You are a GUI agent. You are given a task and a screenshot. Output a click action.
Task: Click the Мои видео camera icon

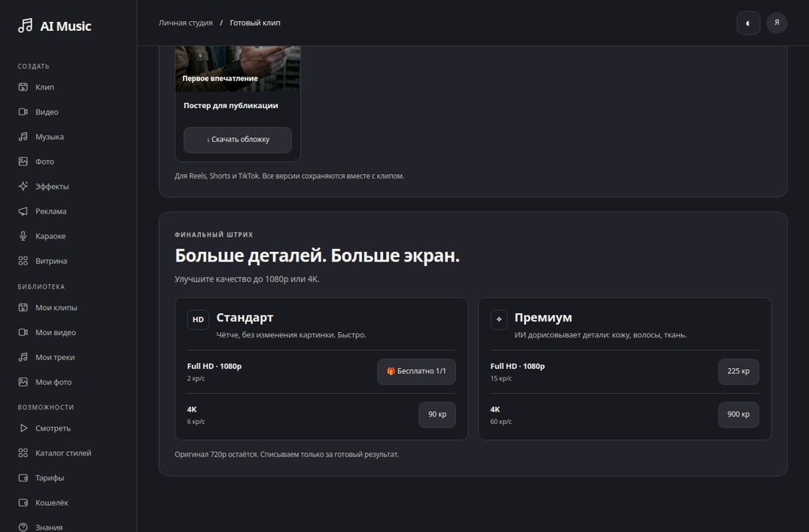pos(24,332)
